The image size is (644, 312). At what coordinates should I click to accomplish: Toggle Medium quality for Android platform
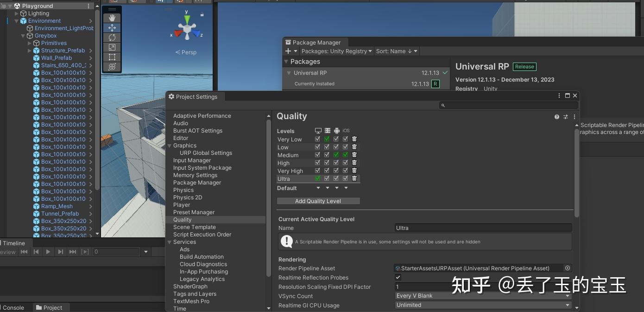click(x=335, y=155)
